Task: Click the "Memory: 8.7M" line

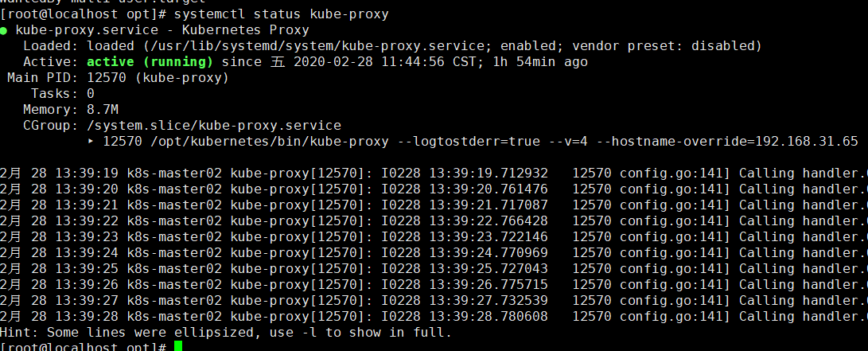Action: [x=71, y=110]
